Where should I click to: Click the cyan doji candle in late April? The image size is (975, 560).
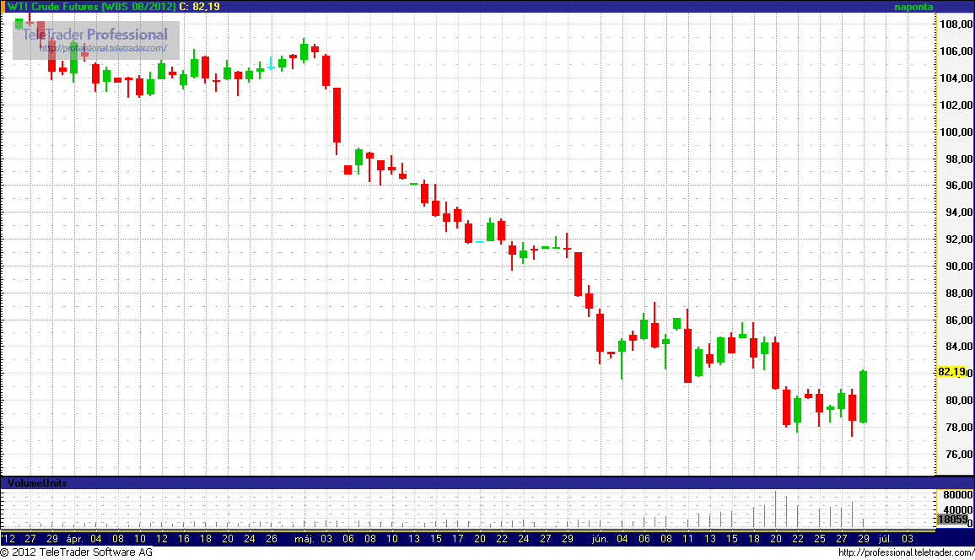pos(271,62)
